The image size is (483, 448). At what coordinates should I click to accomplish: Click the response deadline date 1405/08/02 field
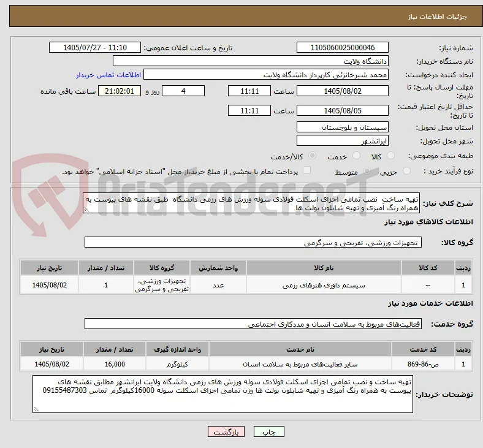point(342,91)
